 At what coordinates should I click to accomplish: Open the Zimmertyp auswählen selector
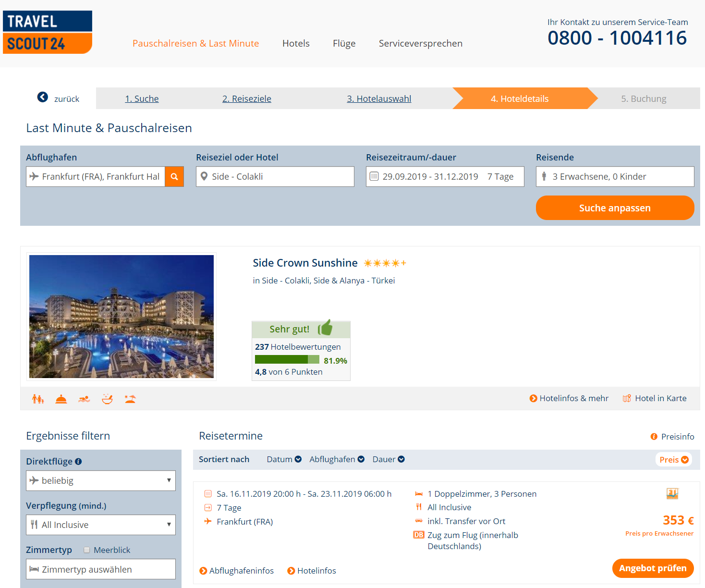[x=101, y=569]
